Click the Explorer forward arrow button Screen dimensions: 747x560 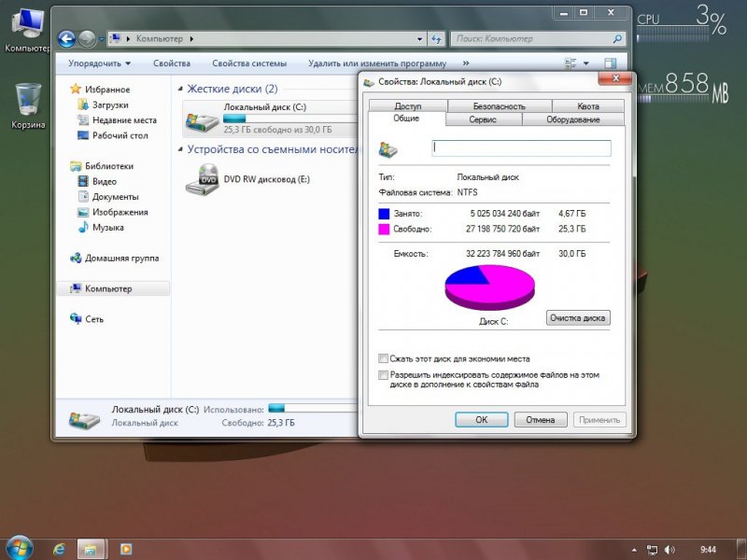pyautogui.click(x=87, y=39)
